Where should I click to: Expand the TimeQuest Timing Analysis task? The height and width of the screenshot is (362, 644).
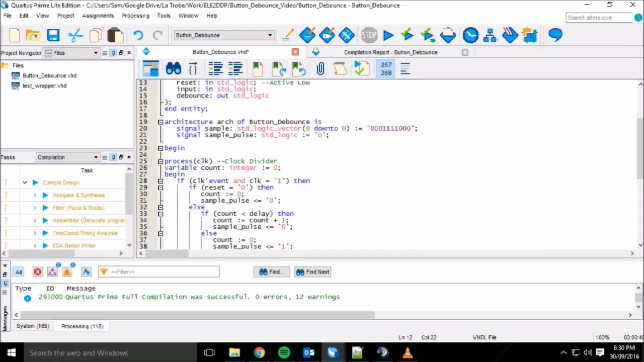click(35, 233)
